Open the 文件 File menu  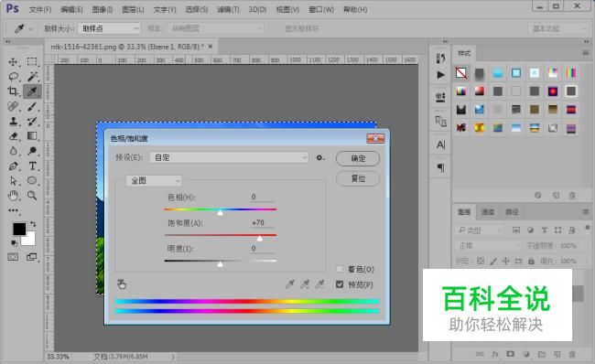click(40, 9)
